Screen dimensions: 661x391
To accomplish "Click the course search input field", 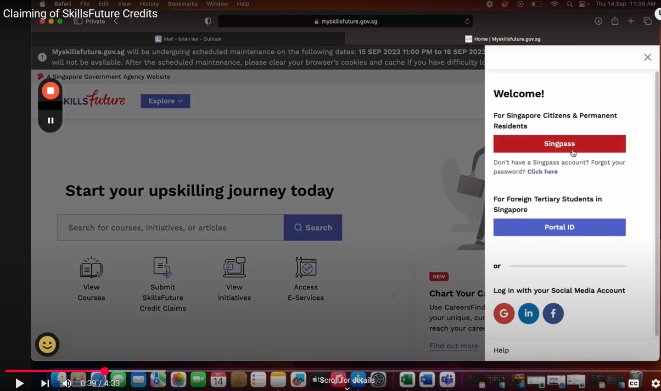I will click(x=171, y=228).
